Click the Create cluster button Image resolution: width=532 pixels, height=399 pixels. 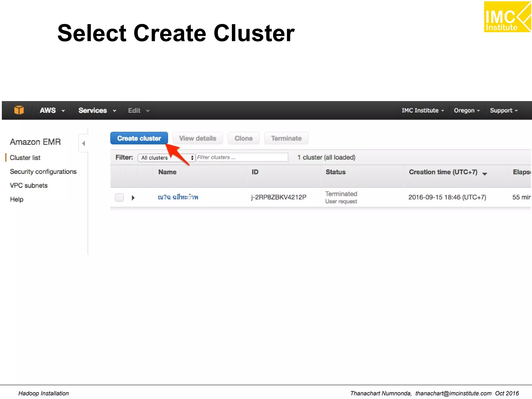[139, 138]
